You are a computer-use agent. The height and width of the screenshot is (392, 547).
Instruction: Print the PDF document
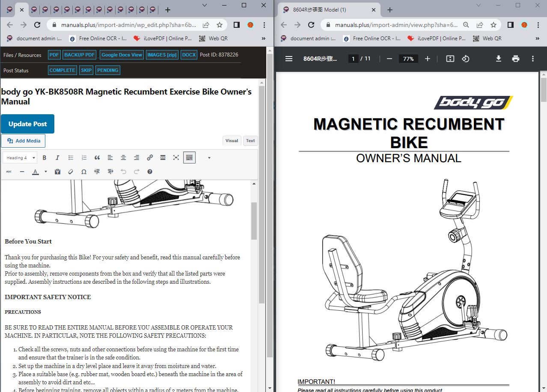tap(516, 59)
